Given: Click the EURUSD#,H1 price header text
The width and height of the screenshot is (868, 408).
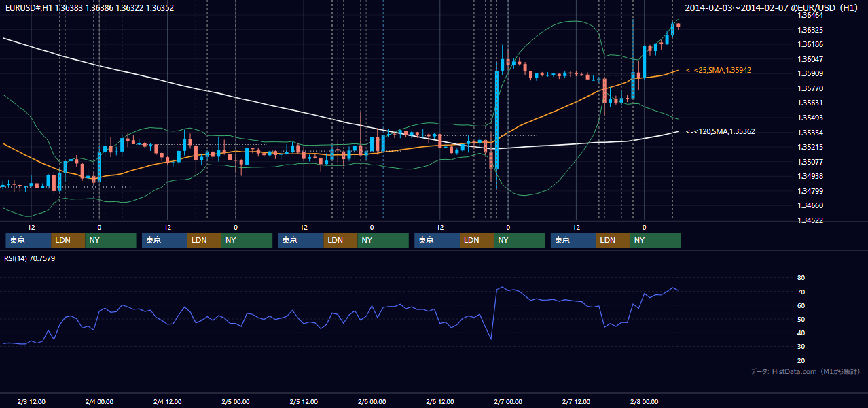Looking at the screenshot, I should [89, 8].
